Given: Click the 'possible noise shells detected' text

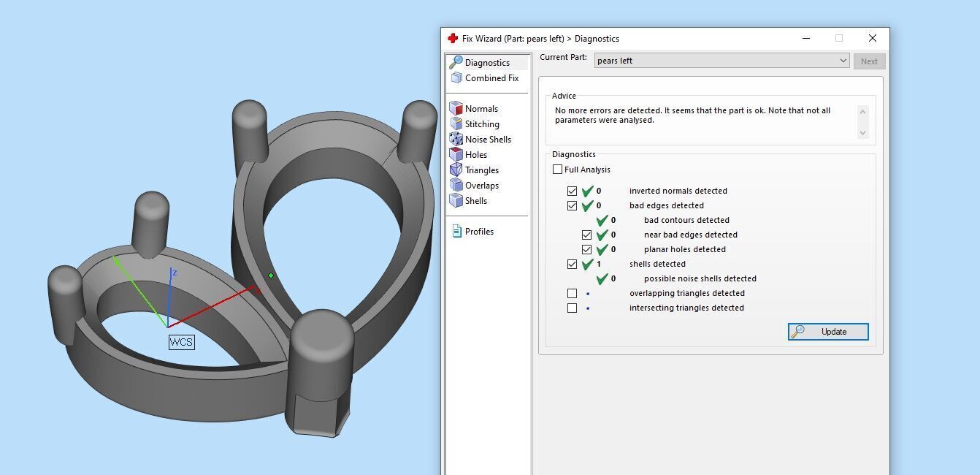Looking at the screenshot, I should tap(700, 278).
